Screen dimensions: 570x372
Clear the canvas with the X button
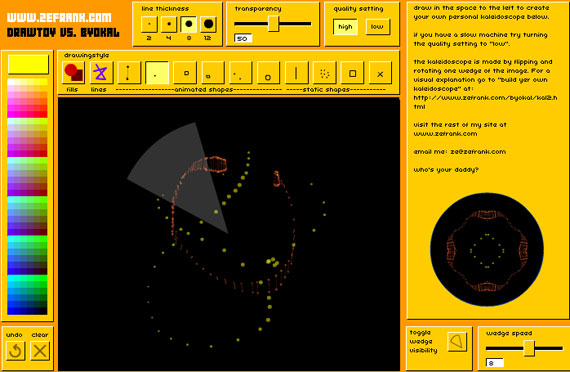coord(40,351)
